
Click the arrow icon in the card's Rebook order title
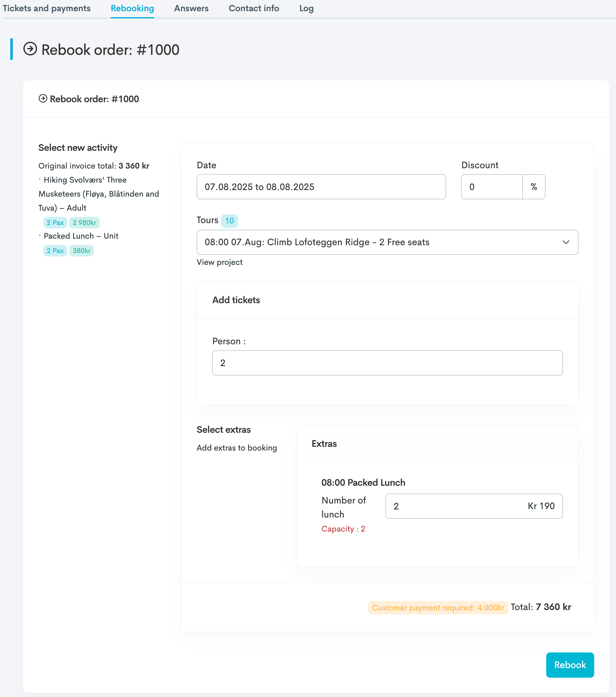coord(42,99)
